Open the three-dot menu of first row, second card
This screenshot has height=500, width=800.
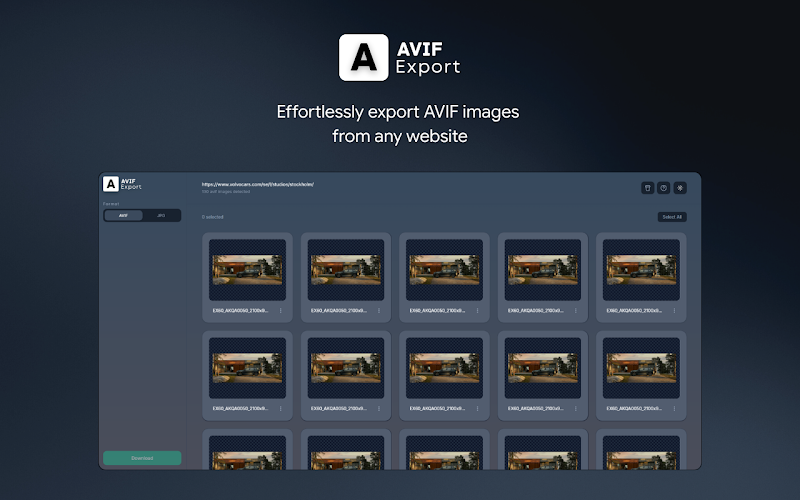tap(379, 310)
